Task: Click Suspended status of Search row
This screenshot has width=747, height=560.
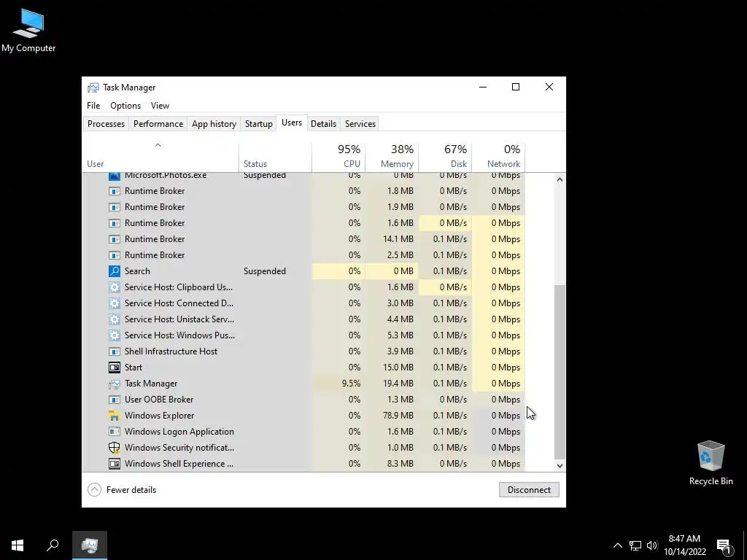Action: 264,271
